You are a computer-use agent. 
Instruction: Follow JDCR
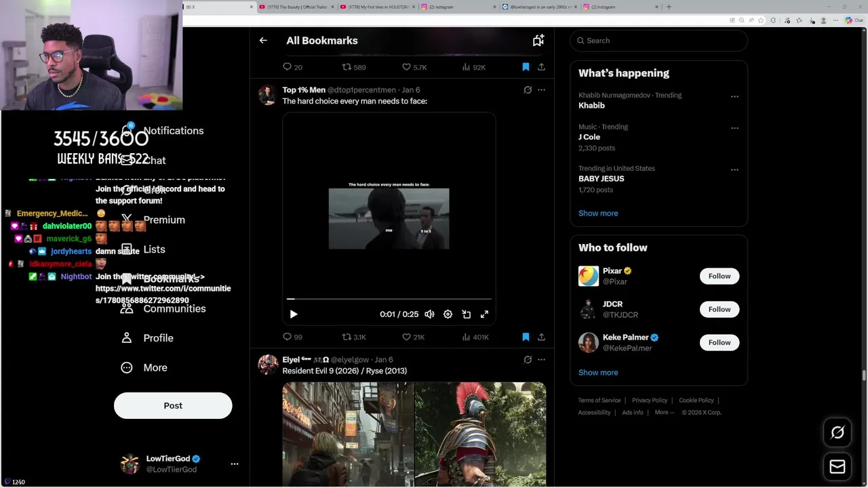719,309
